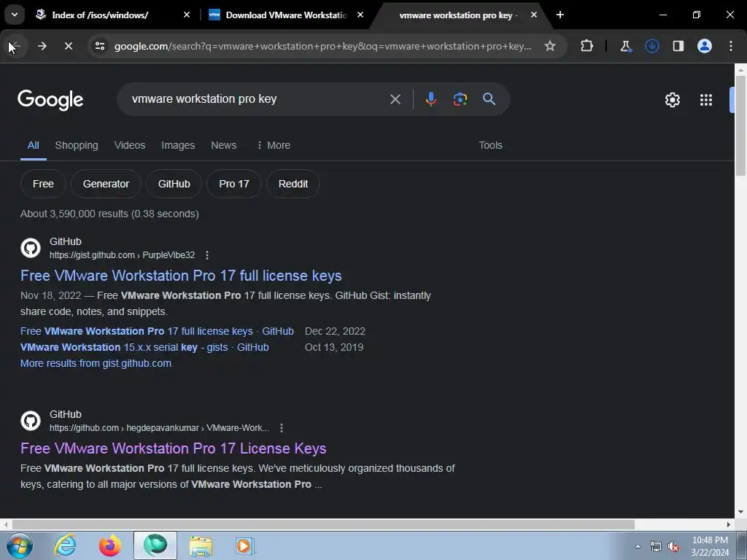
Task: Close the Index of /isos/windows/ tab
Action: (187, 15)
